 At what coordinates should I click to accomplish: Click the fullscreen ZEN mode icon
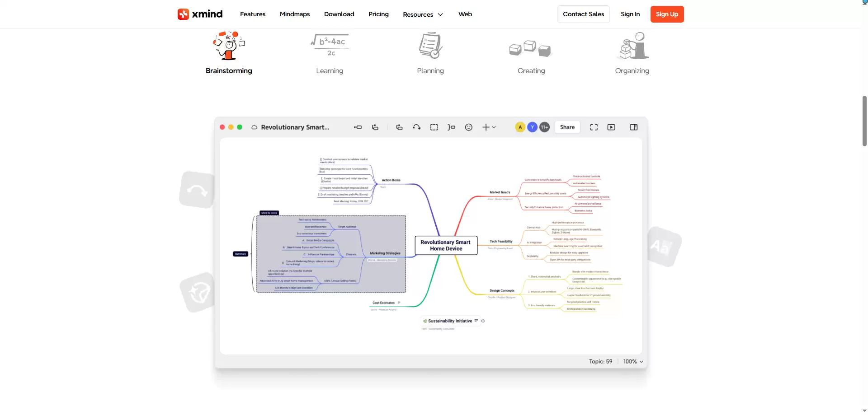point(594,127)
